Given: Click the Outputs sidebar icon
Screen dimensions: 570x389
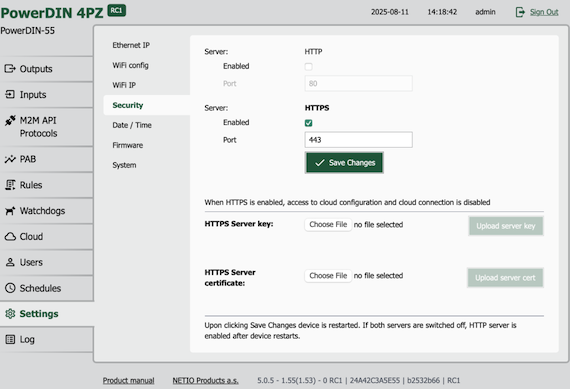Looking at the screenshot, I should 10,68.
